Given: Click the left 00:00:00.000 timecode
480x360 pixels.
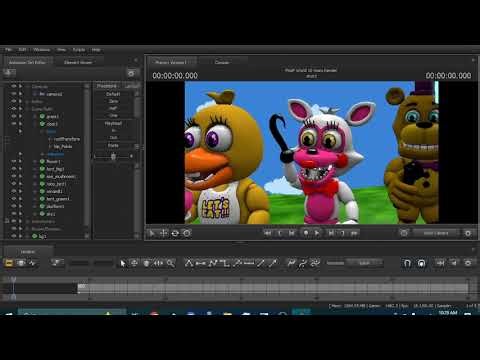Looking at the screenshot, I should 175,76.
